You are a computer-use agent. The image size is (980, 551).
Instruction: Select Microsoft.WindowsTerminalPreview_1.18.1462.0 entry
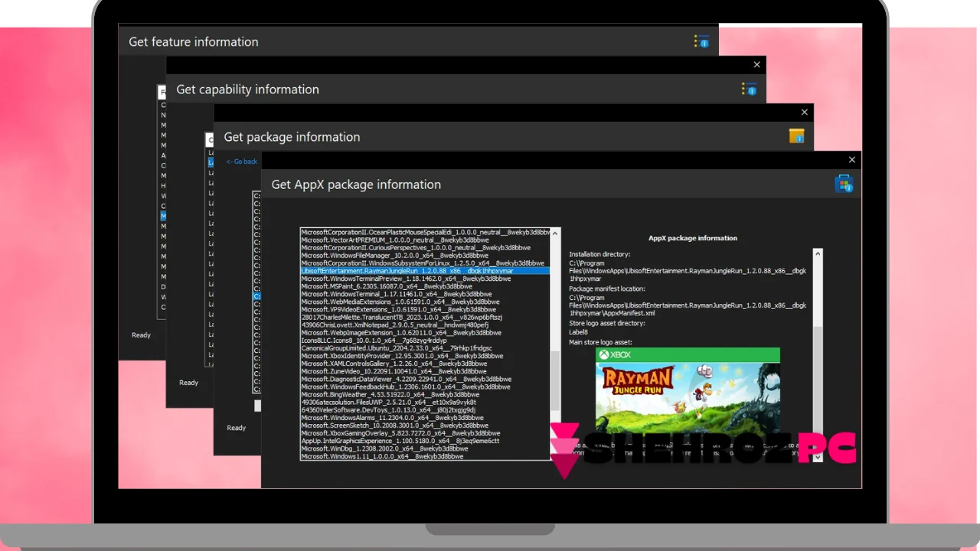425,279
